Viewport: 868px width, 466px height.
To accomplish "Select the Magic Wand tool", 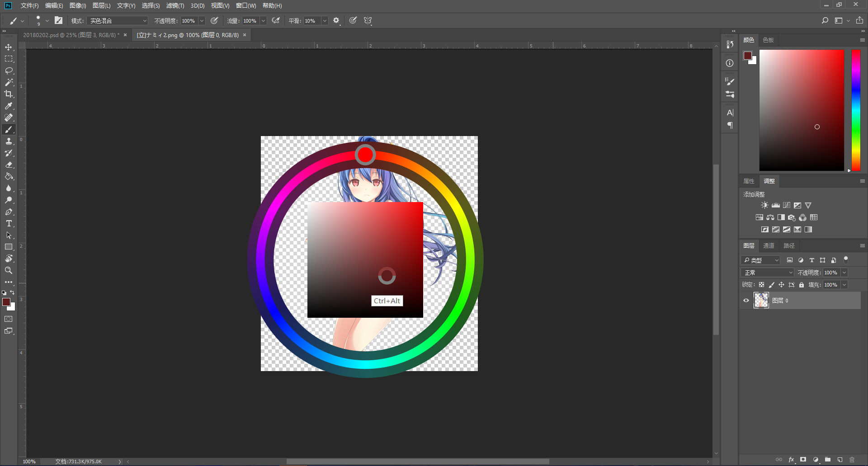I will (9, 82).
